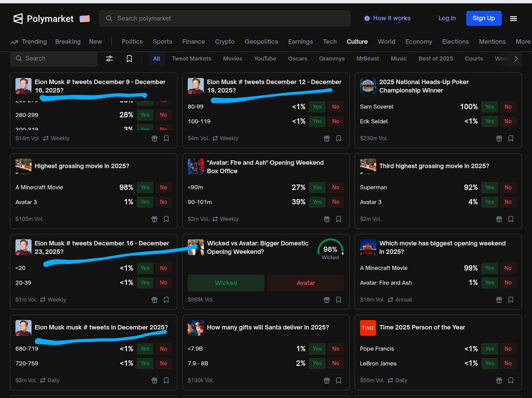Click gift icon on Highest grossing movie card
The height and width of the screenshot is (398, 532).
point(154,219)
